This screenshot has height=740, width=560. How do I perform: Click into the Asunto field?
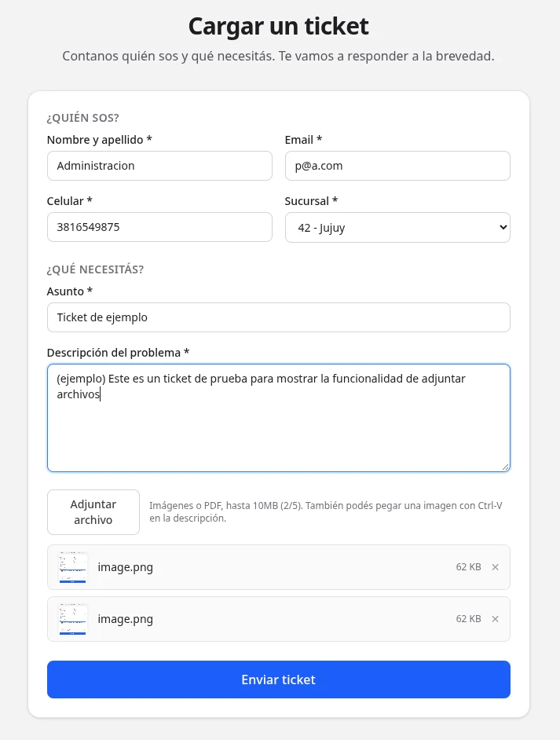pyautogui.click(x=278, y=317)
